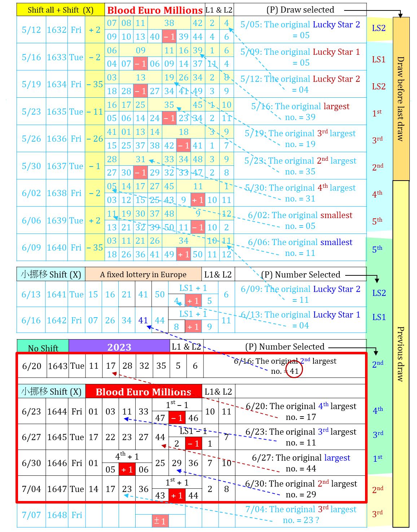
Task: Select the 'Previous draw' vertical label
Action: pyautogui.click(x=401, y=354)
